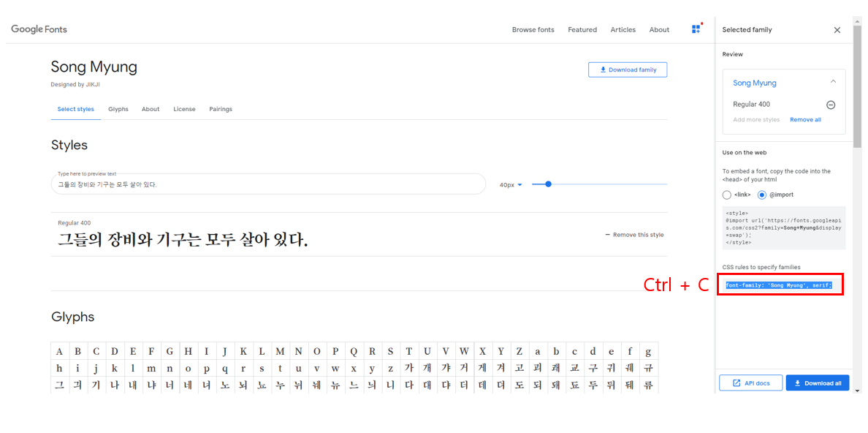Switch to the Select styles tab
868x433 pixels.
(76, 109)
